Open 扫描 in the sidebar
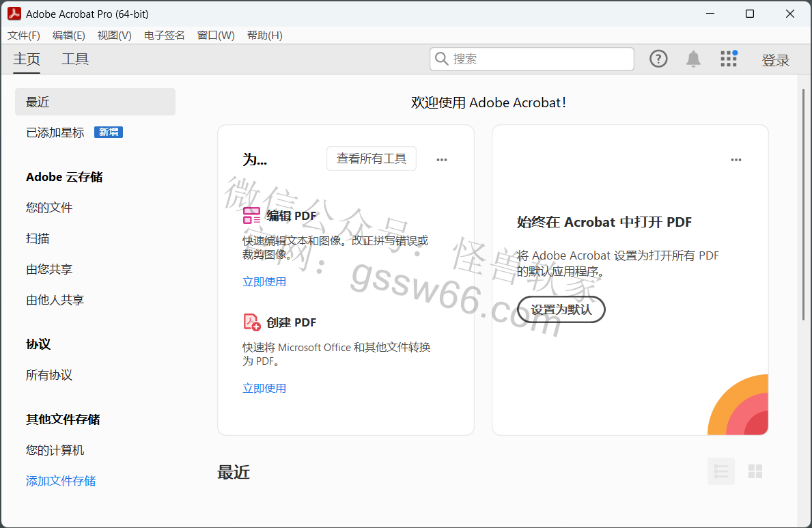Image resolution: width=812 pixels, height=528 pixels. pos(38,238)
